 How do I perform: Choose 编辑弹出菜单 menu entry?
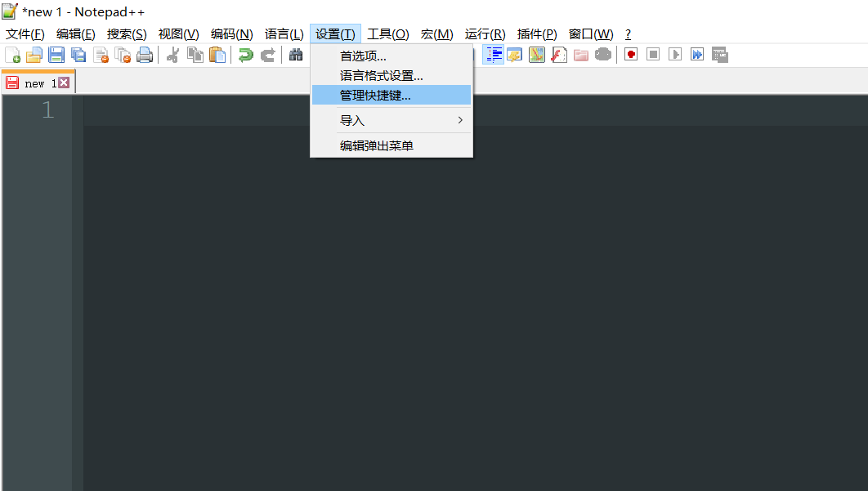[x=391, y=145]
